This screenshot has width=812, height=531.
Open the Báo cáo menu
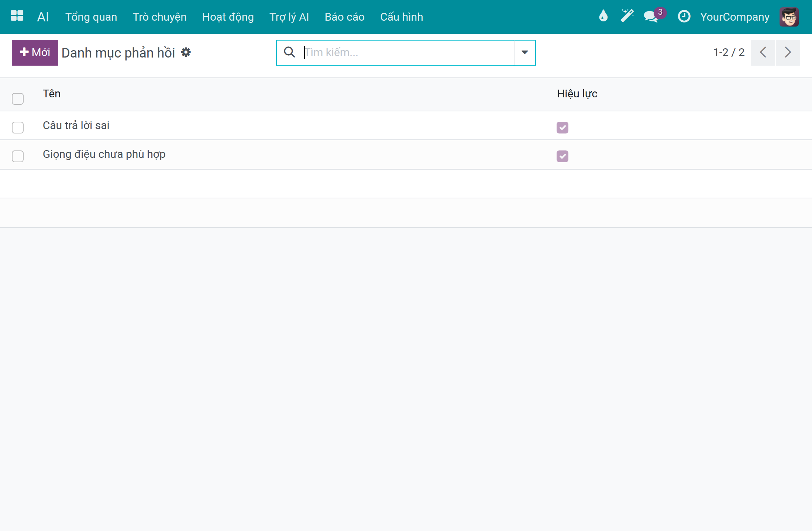[344, 17]
